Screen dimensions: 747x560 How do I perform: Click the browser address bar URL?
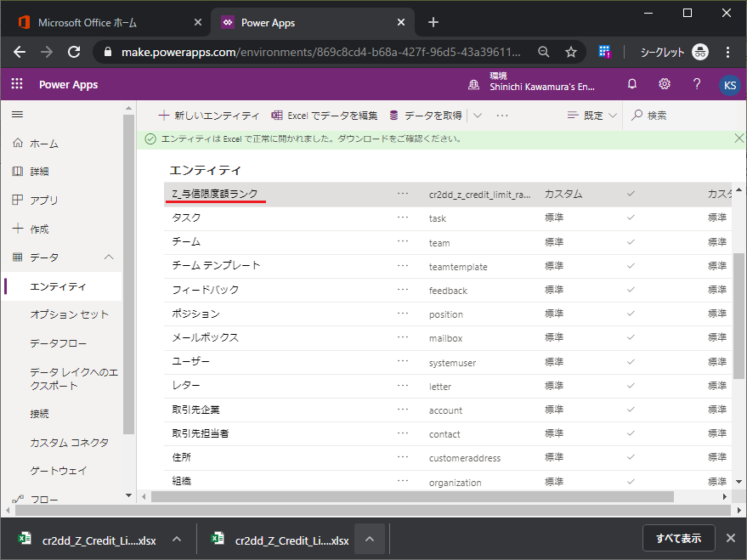point(320,52)
